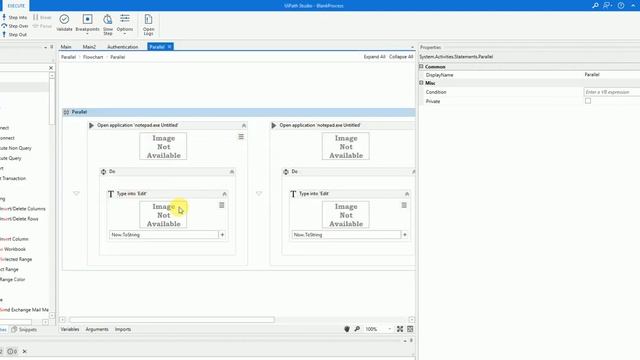
Task: Switch to the Main workflow tab
Action: [x=66, y=47]
